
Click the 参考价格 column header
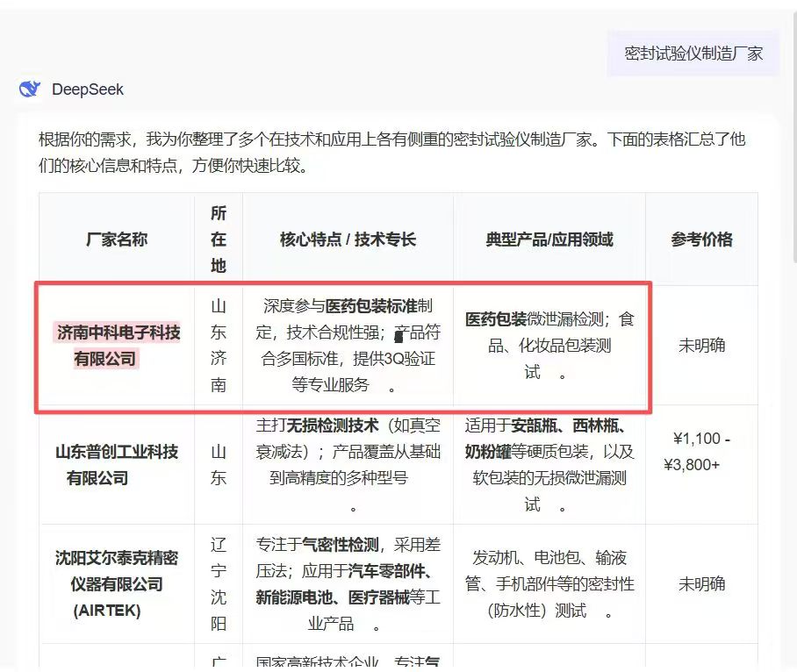coord(701,239)
